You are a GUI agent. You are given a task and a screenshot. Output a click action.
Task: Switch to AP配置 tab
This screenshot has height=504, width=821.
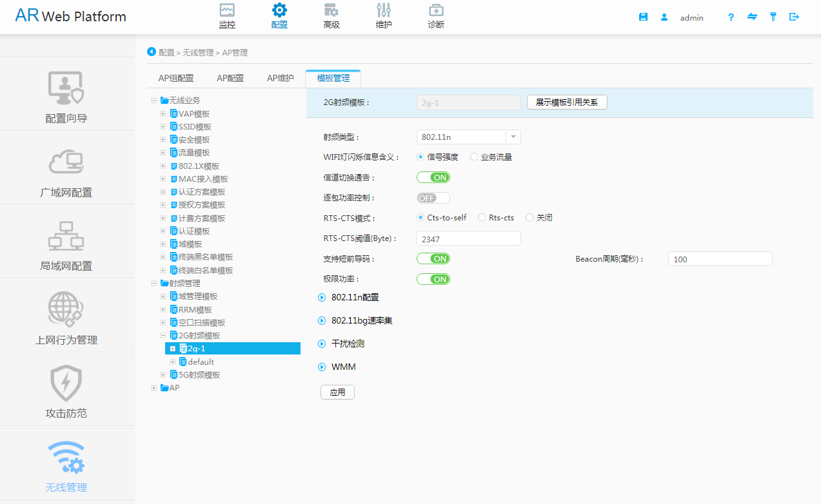(230, 78)
